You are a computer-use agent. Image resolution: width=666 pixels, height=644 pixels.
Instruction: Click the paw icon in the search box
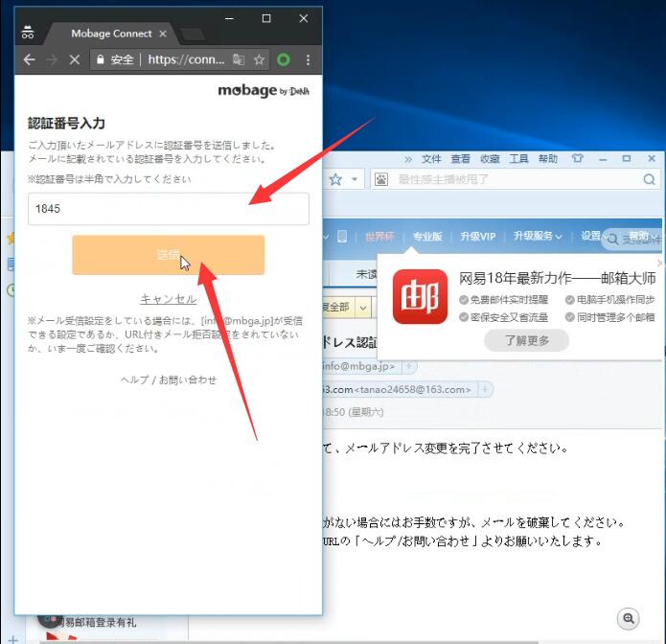(381, 179)
